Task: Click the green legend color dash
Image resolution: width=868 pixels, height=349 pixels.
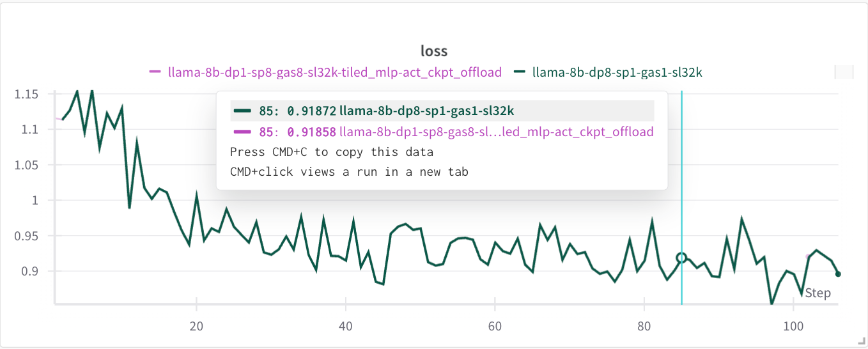Action: coord(520,72)
